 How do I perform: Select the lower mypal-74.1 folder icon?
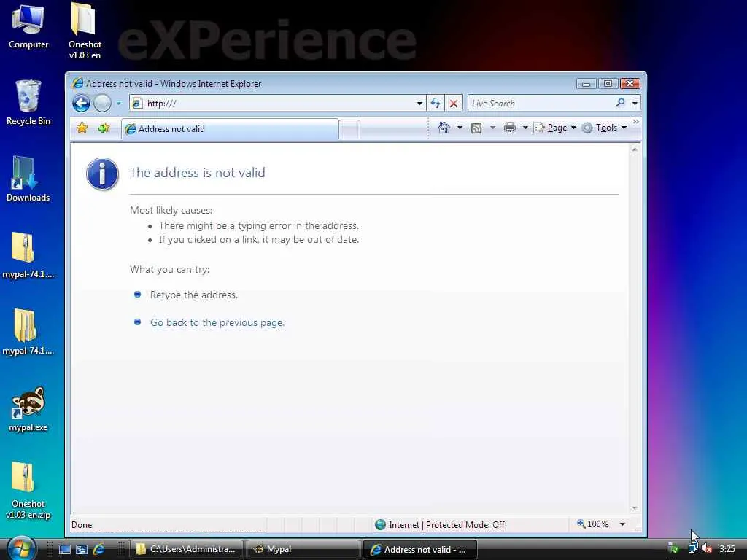(x=28, y=332)
